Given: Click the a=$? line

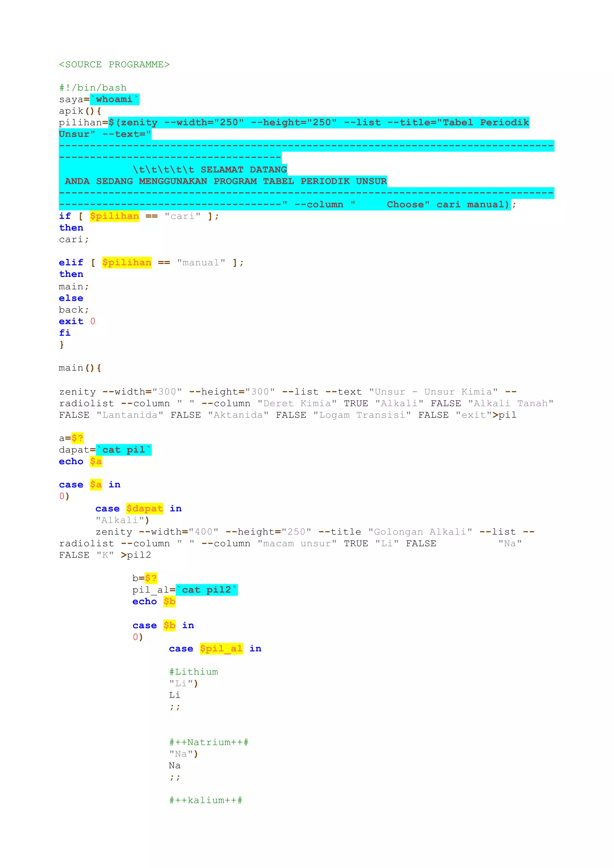Looking at the screenshot, I should [x=71, y=438].
